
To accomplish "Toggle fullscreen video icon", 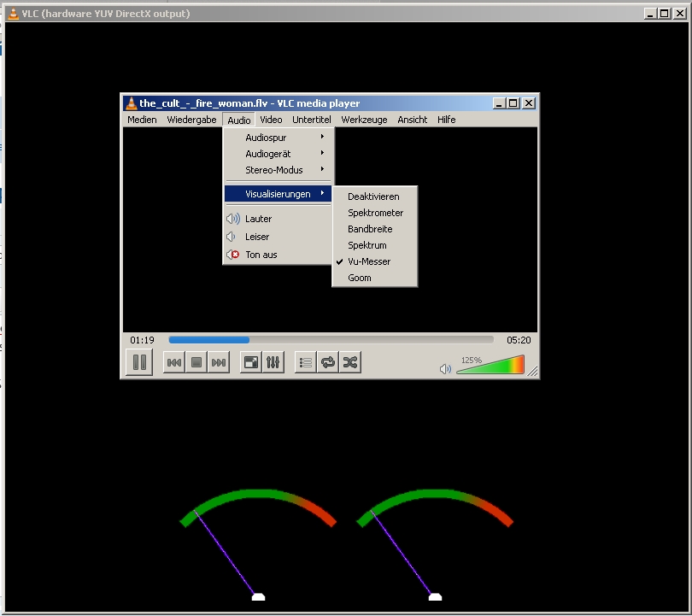I will click(x=251, y=362).
